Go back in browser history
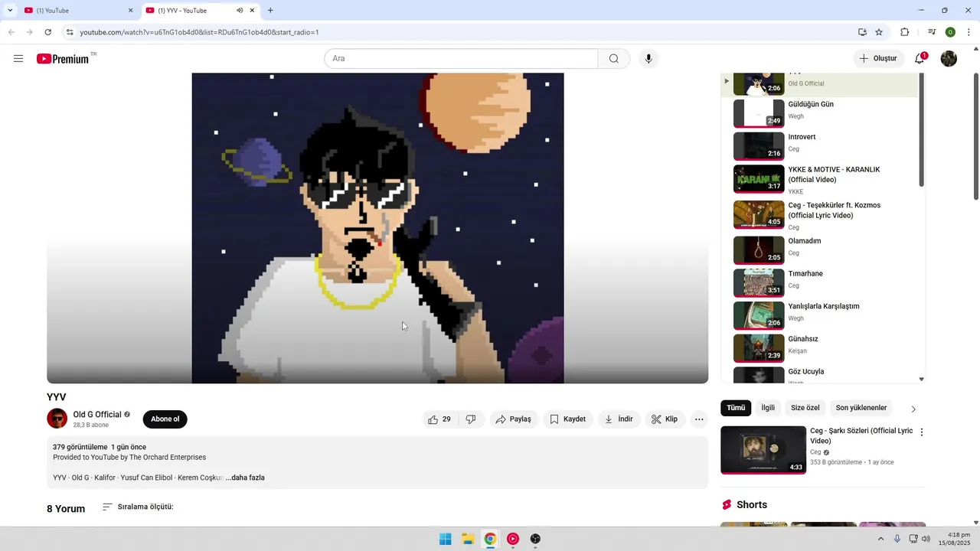Image resolution: width=980 pixels, height=551 pixels. (11, 32)
